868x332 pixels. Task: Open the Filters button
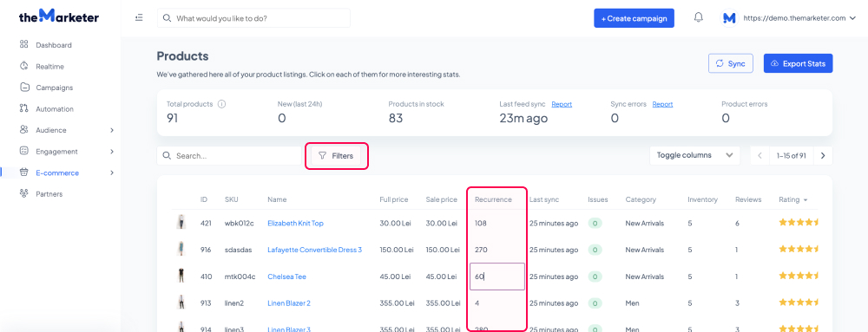point(337,156)
